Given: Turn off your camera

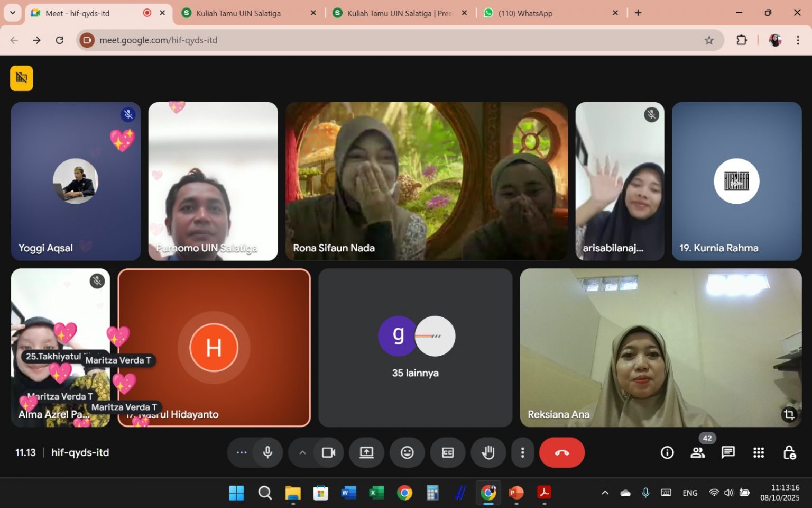Looking at the screenshot, I should (x=329, y=452).
